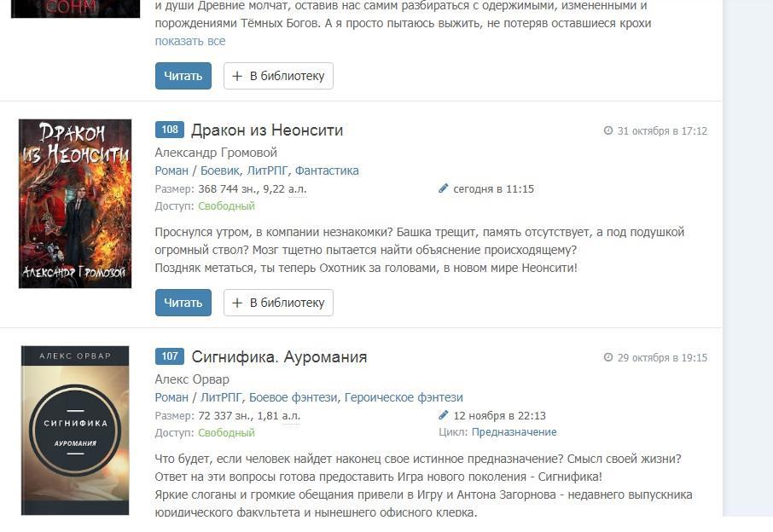The width and height of the screenshot is (773, 532).
Task: Read Дракон из Неонсити
Action: (183, 303)
